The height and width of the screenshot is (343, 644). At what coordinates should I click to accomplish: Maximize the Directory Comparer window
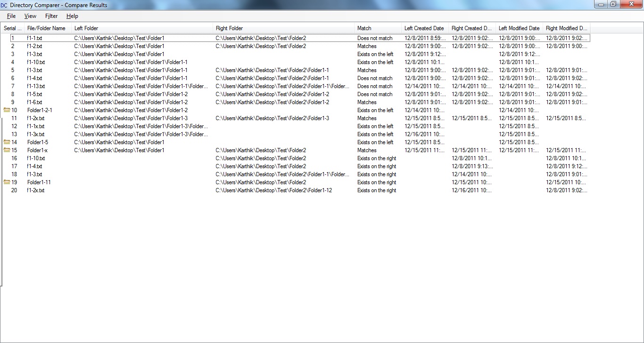click(x=613, y=4)
